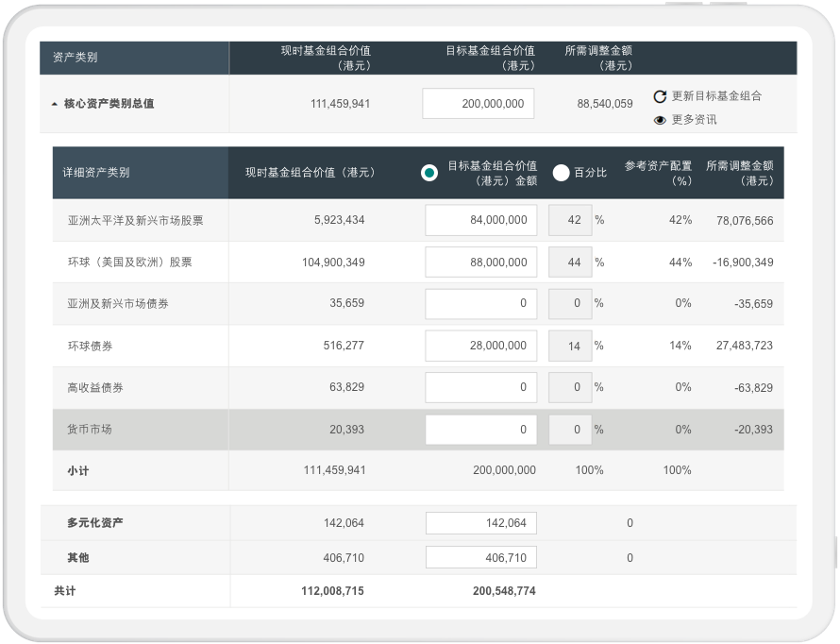The height and width of the screenshot is (644, 840).
Task: Click the percent box for 高收益债券
Action: [570, 387]
